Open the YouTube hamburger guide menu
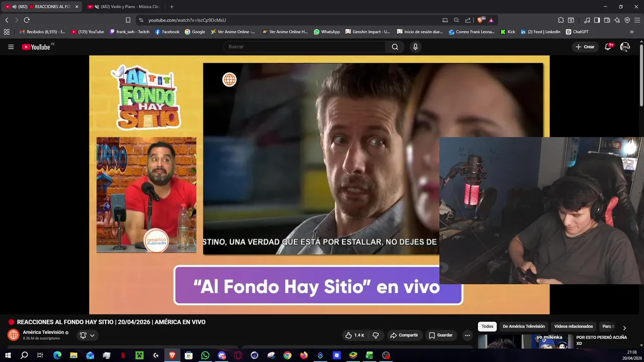Viewport: 644px width, 362px height. click(x=11, y=47)
